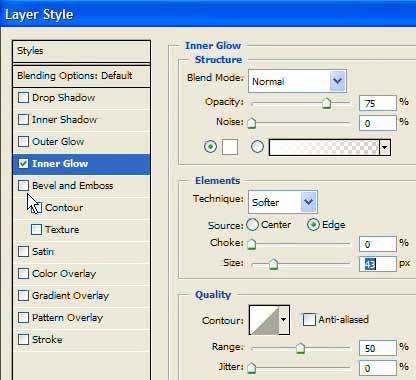Open the Blend Mode dropdown

[297, 81]
